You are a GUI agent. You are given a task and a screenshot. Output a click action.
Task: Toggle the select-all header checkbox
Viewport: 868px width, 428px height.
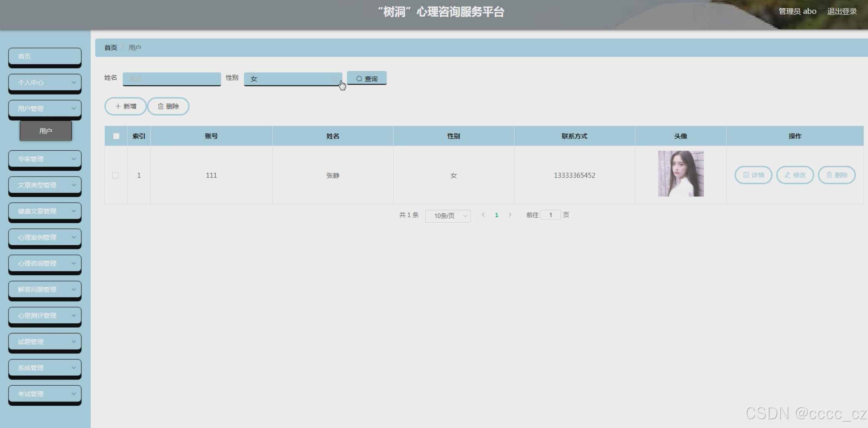[x=116, y=136]
